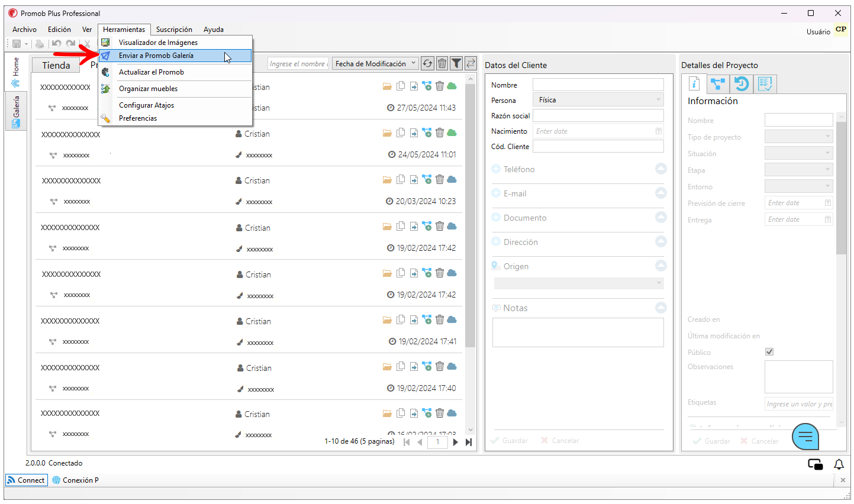854x504 pixels.
Task: Toggle the Público checkbox
Action: pos(769,352)
